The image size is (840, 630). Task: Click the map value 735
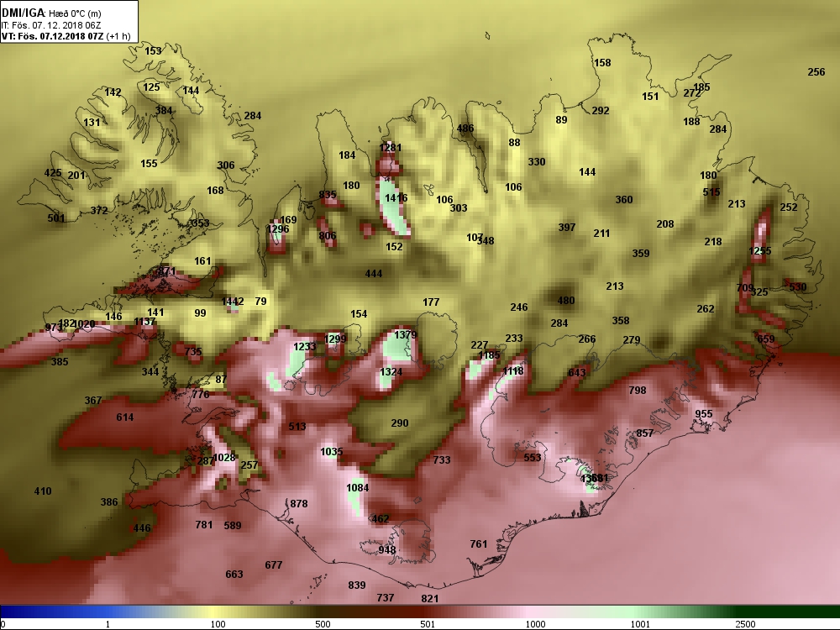click(x=193, y=351)
